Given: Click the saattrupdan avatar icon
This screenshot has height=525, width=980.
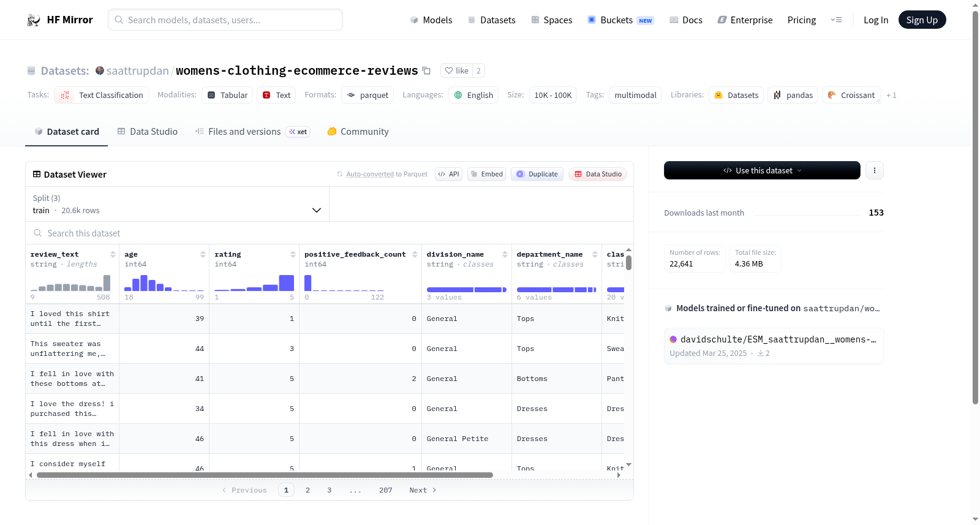Looking at the screenshot, I should pyautogui.click(x=100, y=70).
